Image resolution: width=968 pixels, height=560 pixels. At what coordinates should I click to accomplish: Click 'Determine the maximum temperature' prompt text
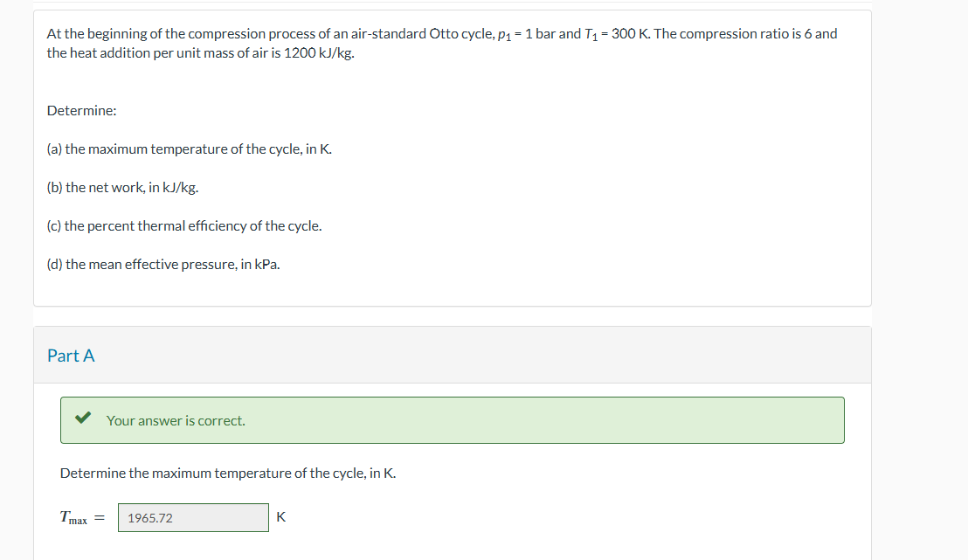click(x=227, y=473)
